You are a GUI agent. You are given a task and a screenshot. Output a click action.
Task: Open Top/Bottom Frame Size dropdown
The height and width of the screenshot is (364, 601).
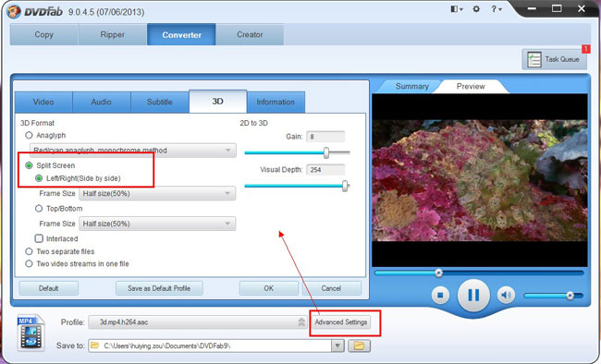click(x=157, y=224)
